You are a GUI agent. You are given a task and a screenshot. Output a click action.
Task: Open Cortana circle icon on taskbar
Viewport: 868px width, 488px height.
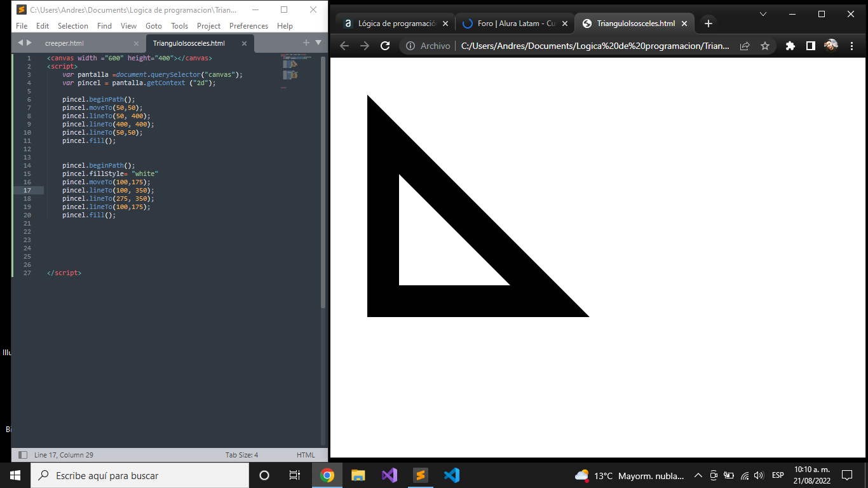tap(264, 475)
